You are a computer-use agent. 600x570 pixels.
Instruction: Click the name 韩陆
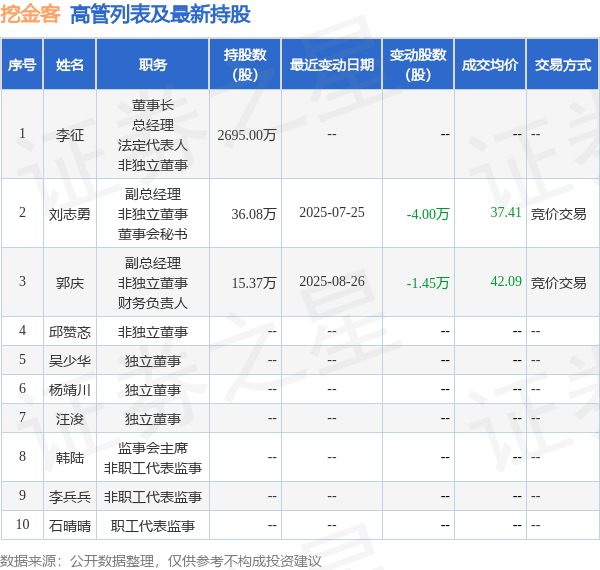70,458
